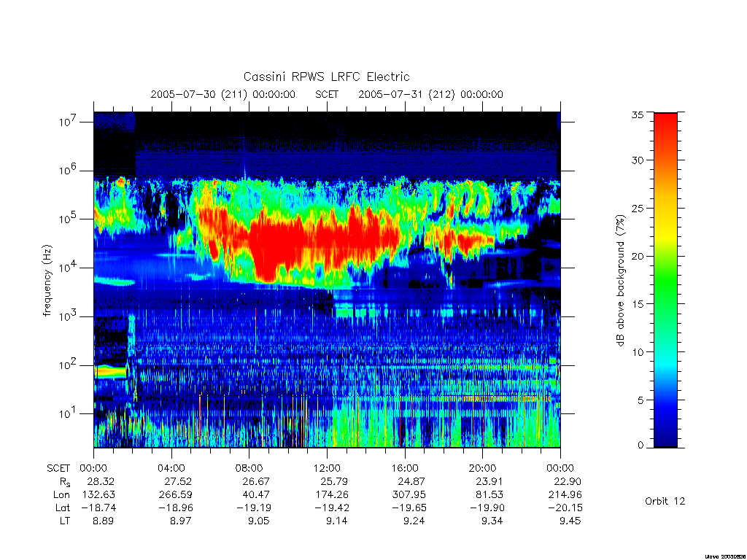Click the red top of the color bar
The height and width of the screenshot is (560, 747).
point(665,120)
